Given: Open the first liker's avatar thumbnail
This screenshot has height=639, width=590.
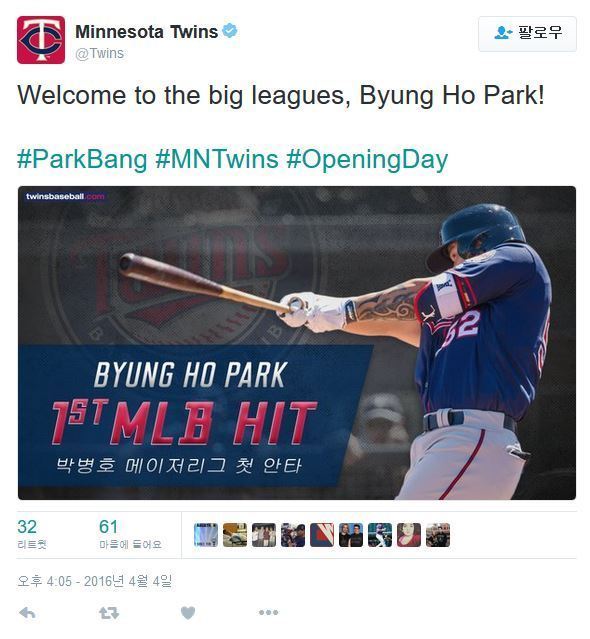Looking at the screenshot, I should coord(206,535).
